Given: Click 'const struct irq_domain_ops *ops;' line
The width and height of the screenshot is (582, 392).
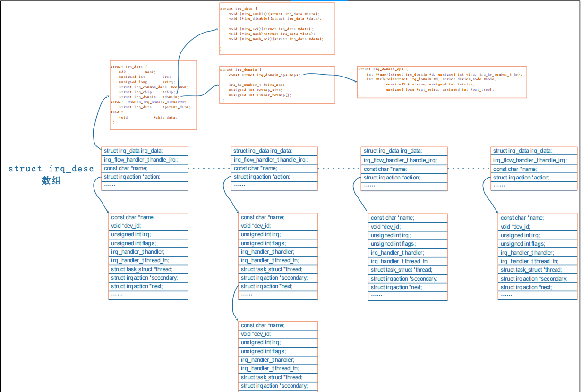Looking at the screenshot, I should click(265, 75).
